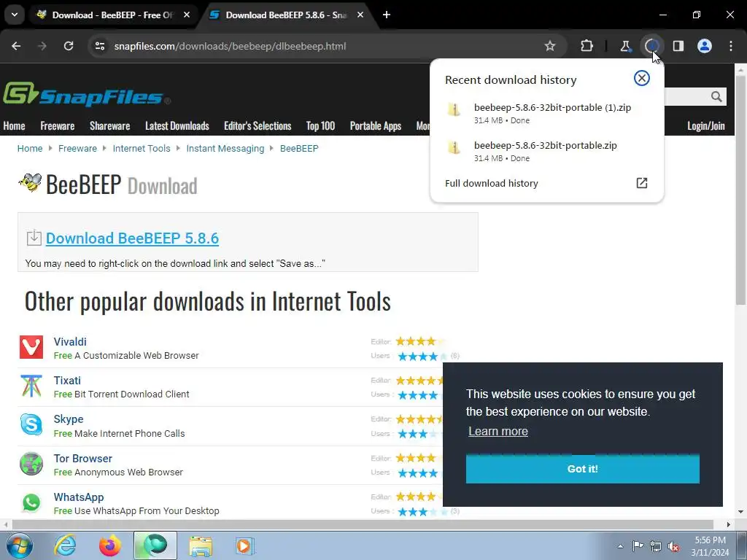747x560 pixels.
Task: Click the vertical scrollbar thumb
Action: 740,190
